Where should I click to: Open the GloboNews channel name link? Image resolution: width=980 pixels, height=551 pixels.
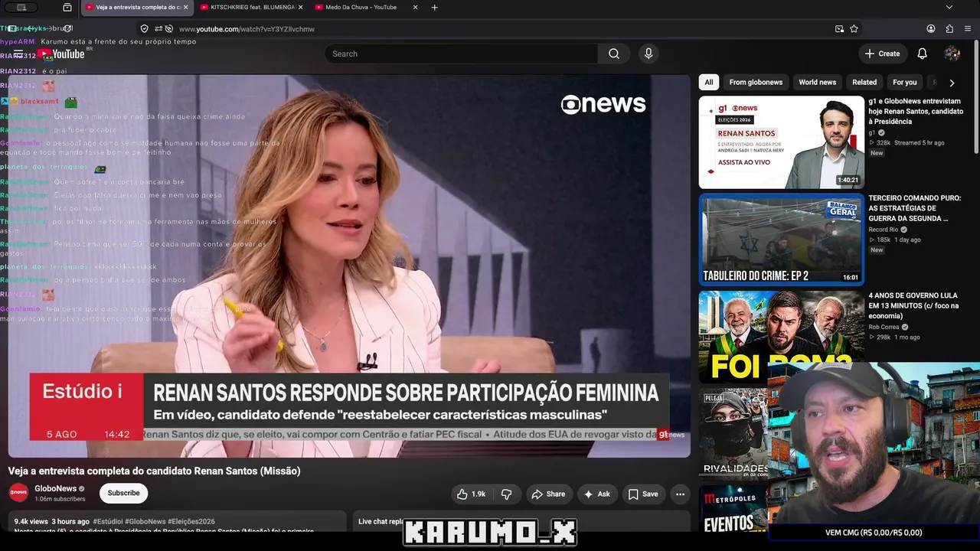coord(55,488)
